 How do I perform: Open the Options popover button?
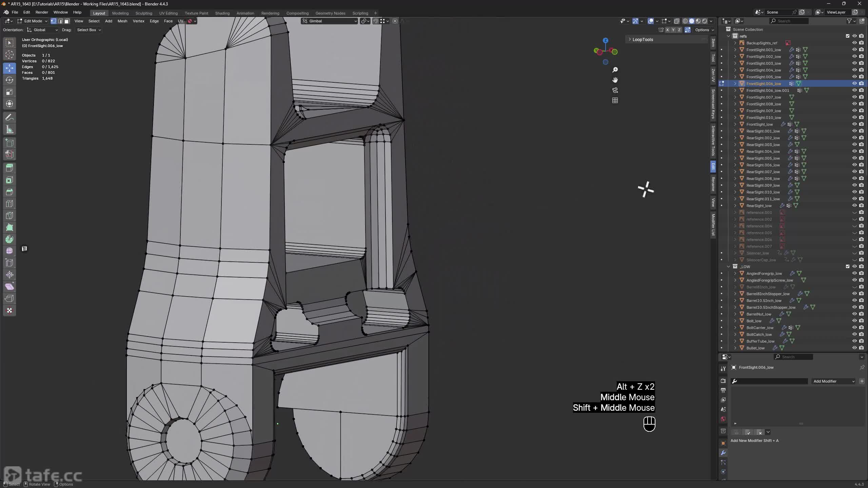click(704, 30)
